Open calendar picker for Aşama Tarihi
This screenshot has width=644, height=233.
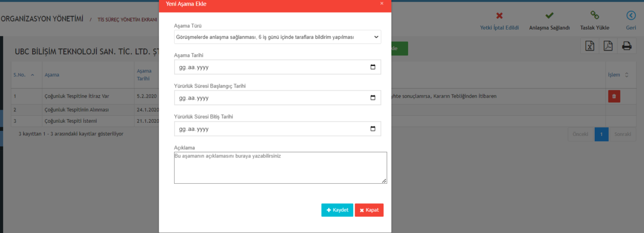(372, 67)
